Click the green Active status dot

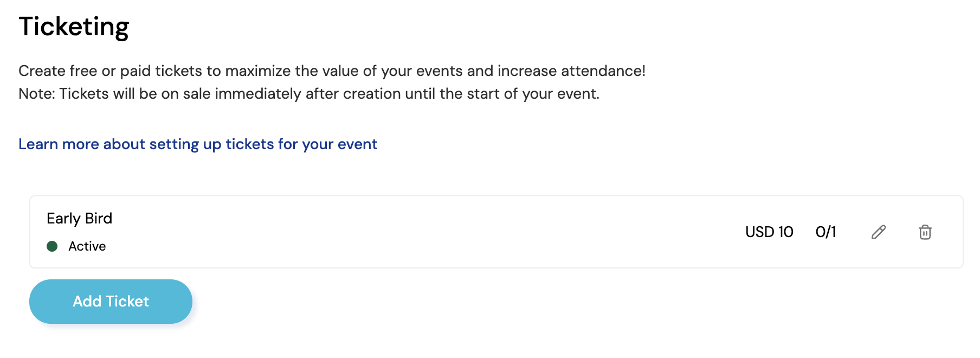pyautogui.click(x=53, y=246)
